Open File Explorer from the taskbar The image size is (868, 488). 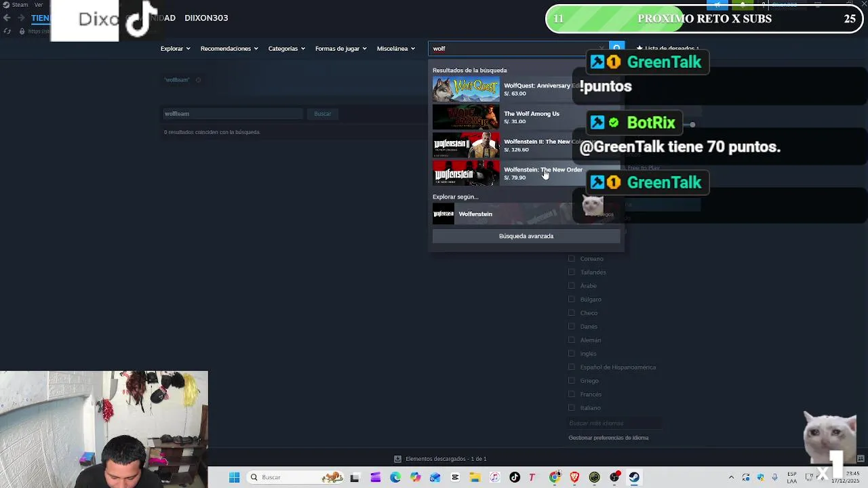coord(475,477)
